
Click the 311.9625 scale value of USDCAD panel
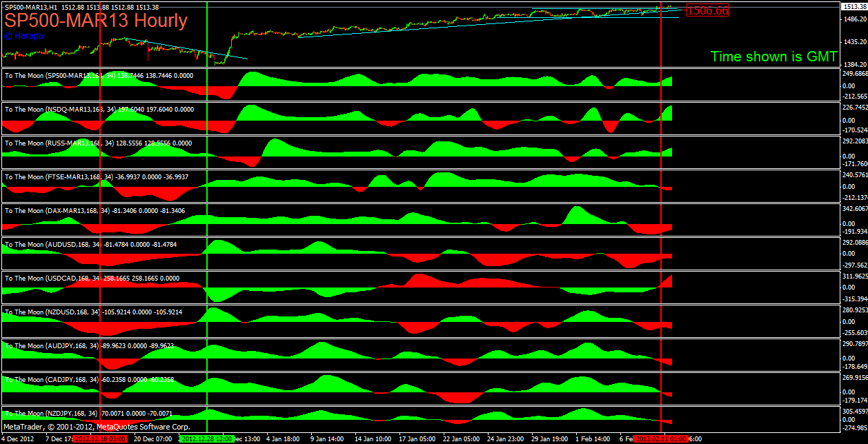click(854, 276)
